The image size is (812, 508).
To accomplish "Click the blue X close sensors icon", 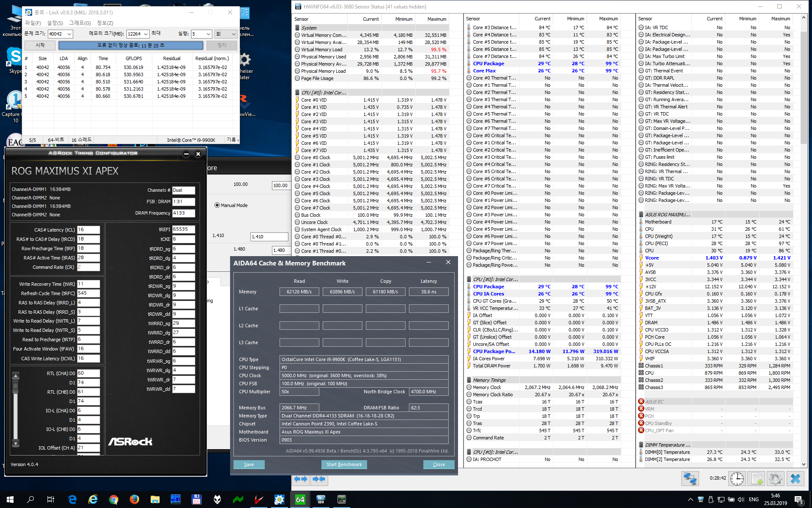I will pos(795,479).
